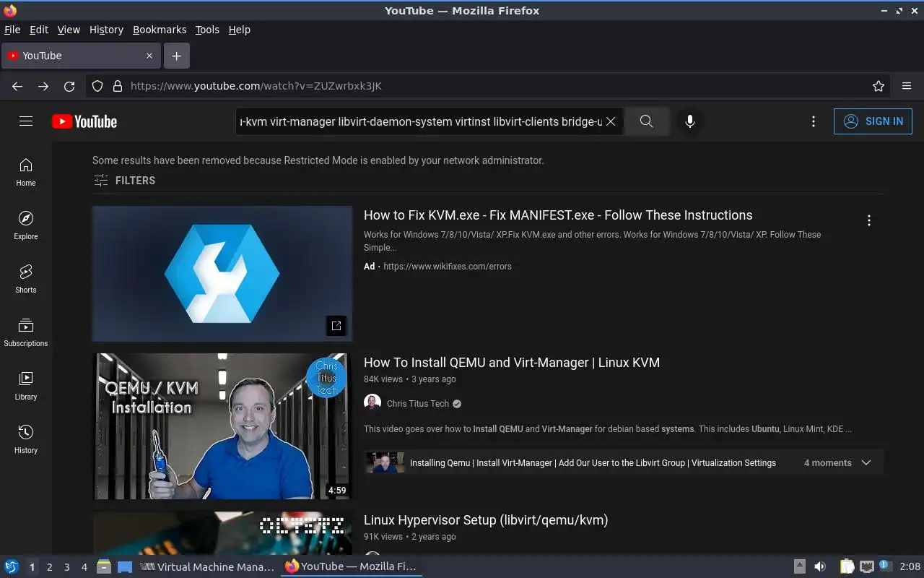Open the Edit menu
The width and height of the screenshot is (924, 578).
39,30
